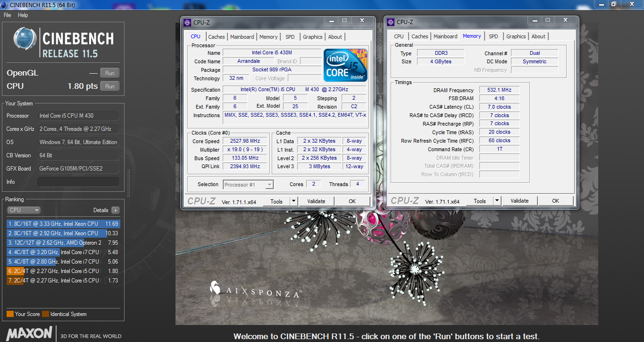Select ranking row with score 1.80
The image size is (644, 342).
[x=63, y=271]
